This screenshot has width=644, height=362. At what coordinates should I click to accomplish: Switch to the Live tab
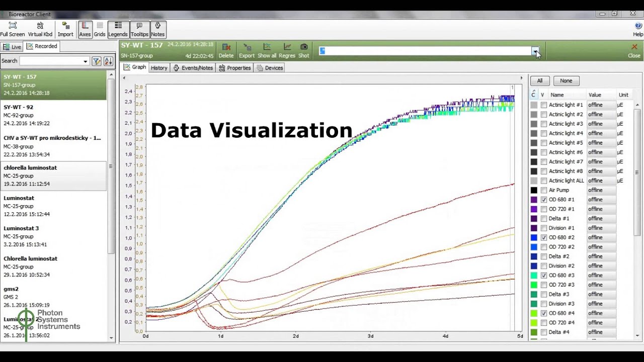point(12,47)
